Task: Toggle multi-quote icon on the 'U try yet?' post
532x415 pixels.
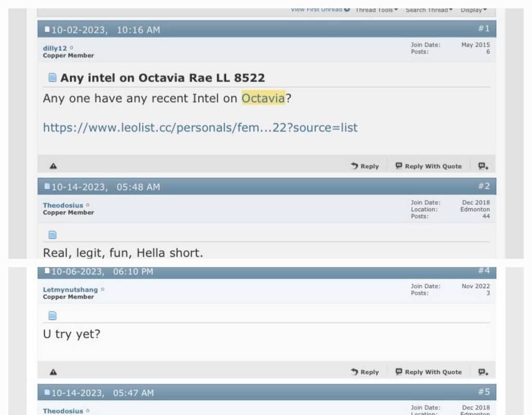Action: click(x=483, y=372)
